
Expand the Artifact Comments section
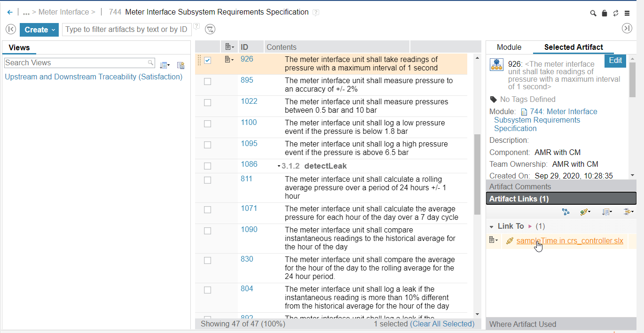click(x=520, y=186)
